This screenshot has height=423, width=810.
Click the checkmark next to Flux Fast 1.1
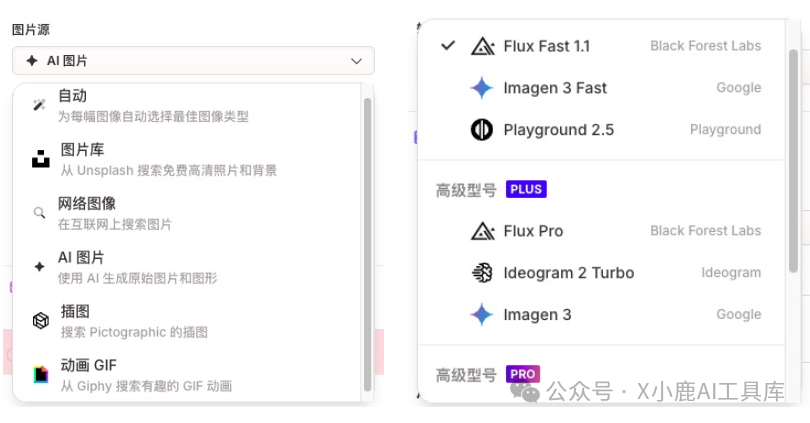coord(448,45)
